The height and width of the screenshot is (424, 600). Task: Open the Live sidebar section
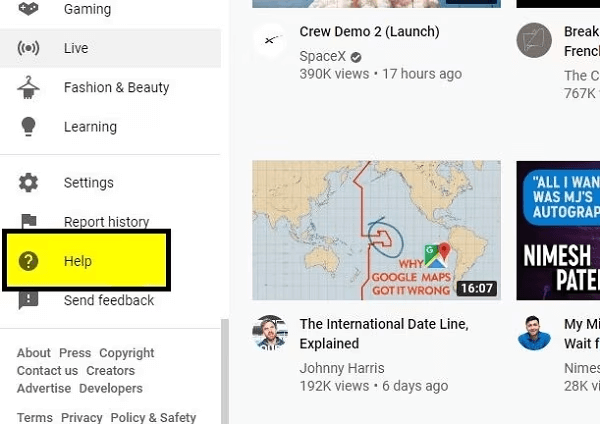tap(76, 48)
